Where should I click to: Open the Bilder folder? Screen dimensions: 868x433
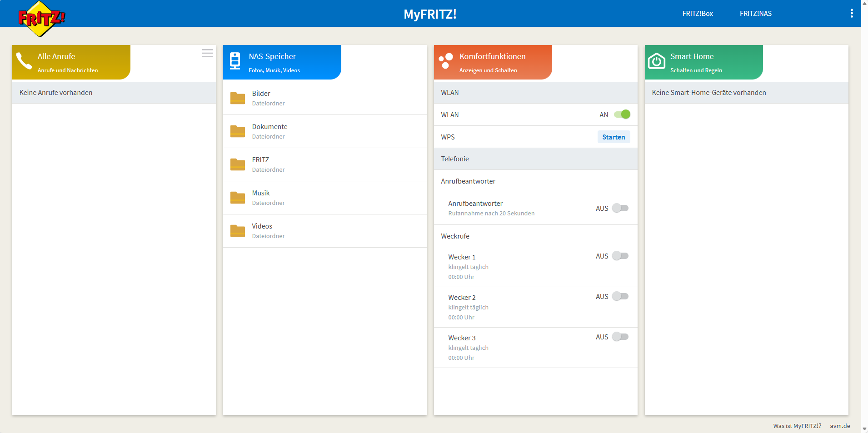click(x=324, y=98)
